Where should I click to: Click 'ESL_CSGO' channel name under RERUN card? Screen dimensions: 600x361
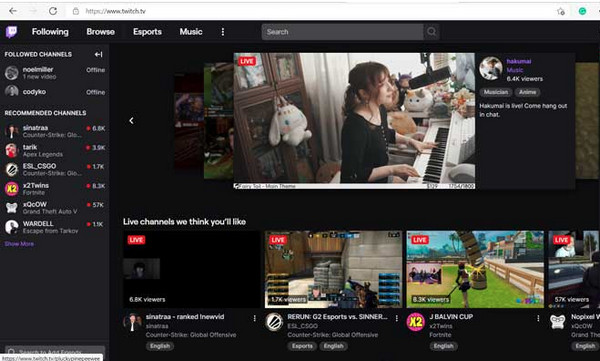[302, 326]
